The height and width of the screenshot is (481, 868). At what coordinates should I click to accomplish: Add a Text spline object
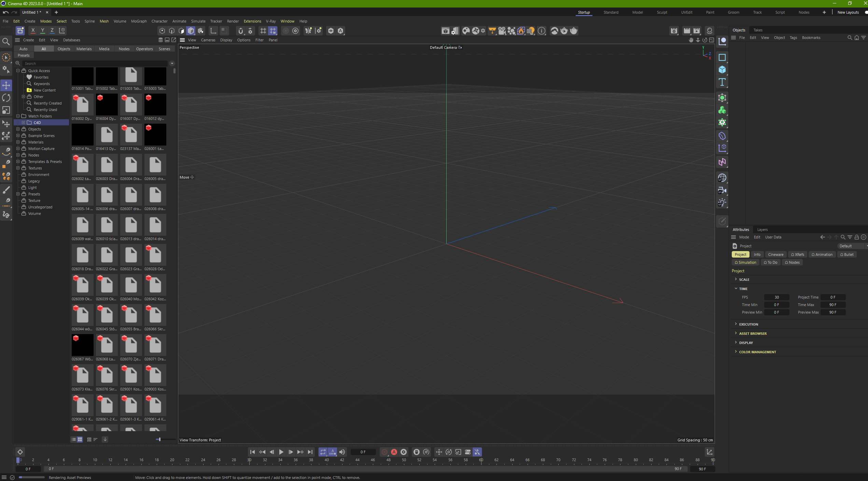click(x=722, y=82)
